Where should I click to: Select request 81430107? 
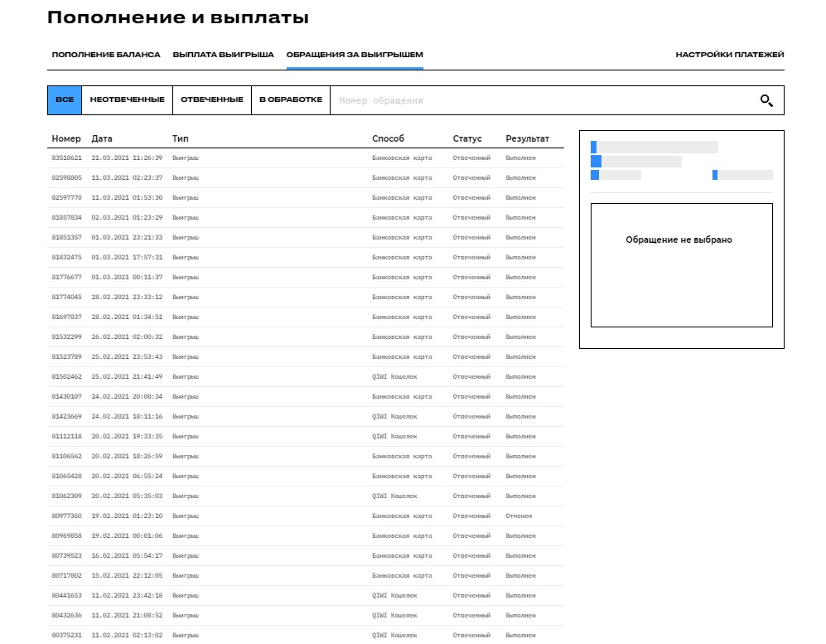click(306, 397)
